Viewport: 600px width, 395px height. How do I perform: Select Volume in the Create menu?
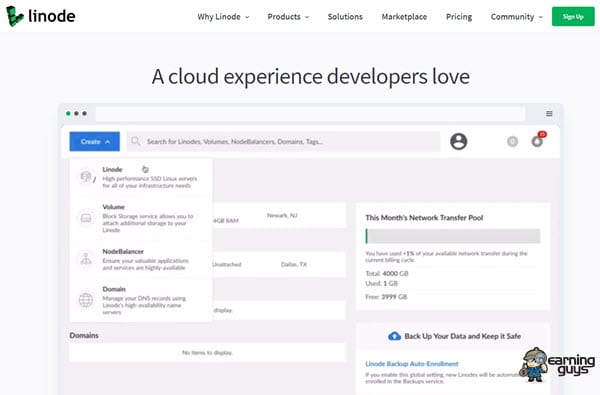pyautogui.click(x=141, y=218)
